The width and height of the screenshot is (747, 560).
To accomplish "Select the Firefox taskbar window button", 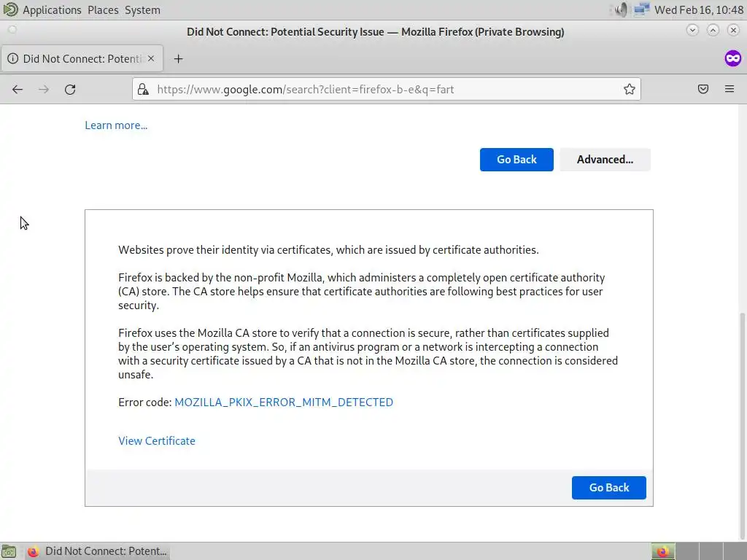I will coord(97,551).
